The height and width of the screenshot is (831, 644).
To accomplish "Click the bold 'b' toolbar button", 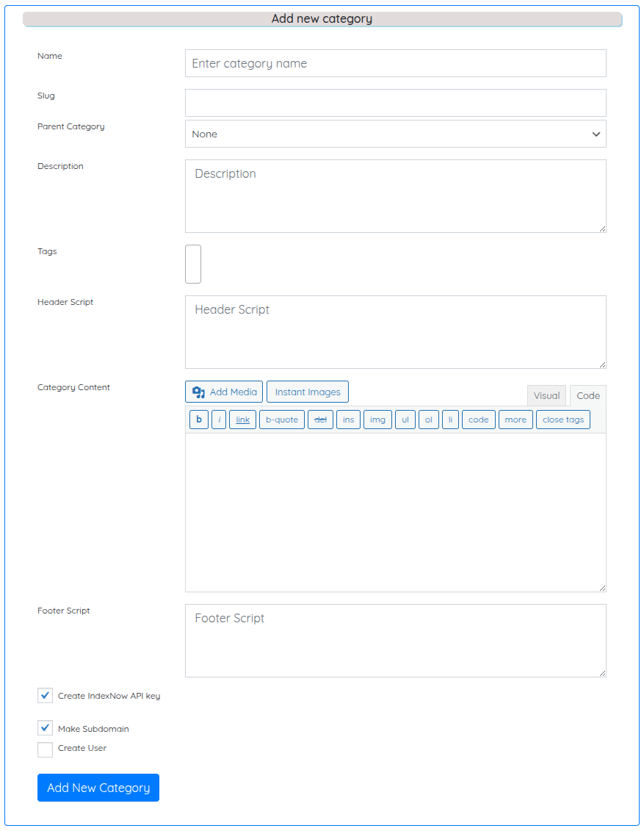I will pos(198,420).
